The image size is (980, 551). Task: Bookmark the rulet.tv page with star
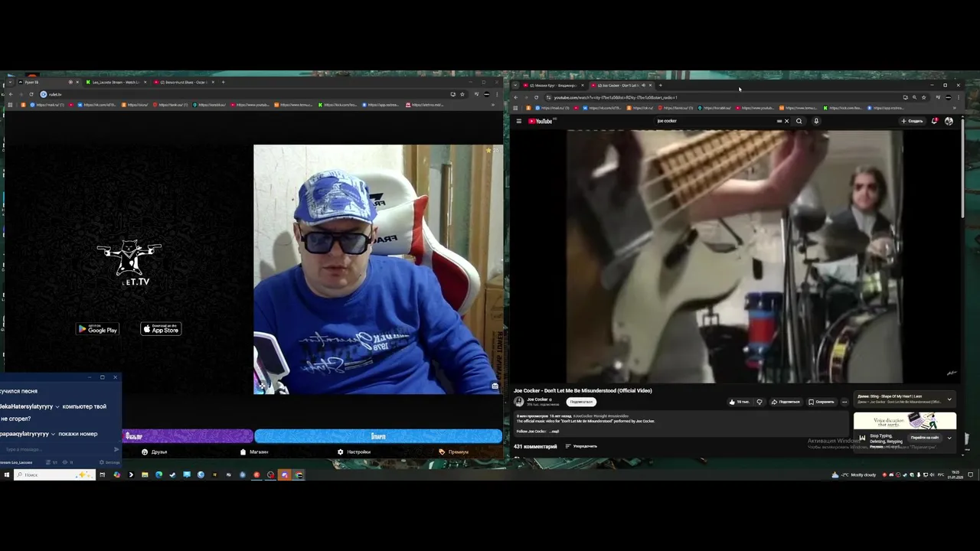click(x=462, y=94)
